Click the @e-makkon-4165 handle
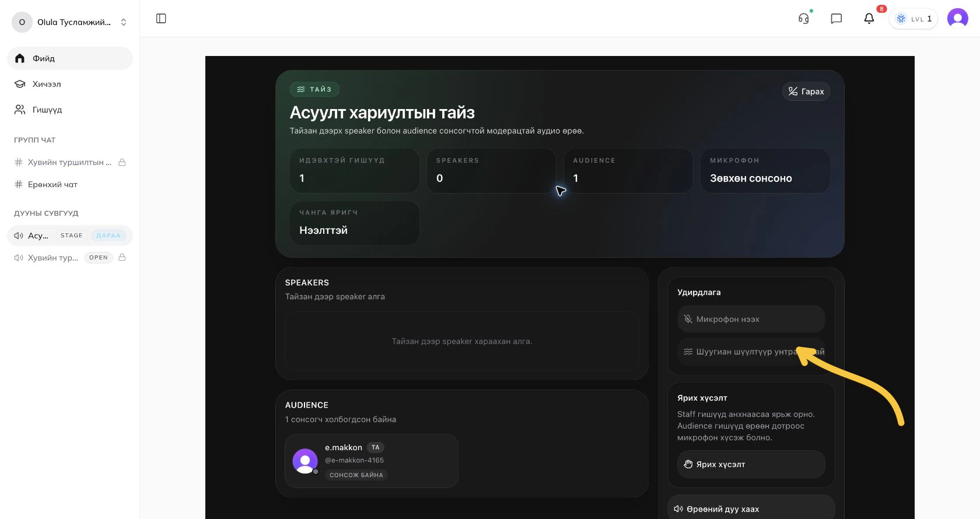The height and width of the screenshot is (519, 980). [x=355, y=460]
